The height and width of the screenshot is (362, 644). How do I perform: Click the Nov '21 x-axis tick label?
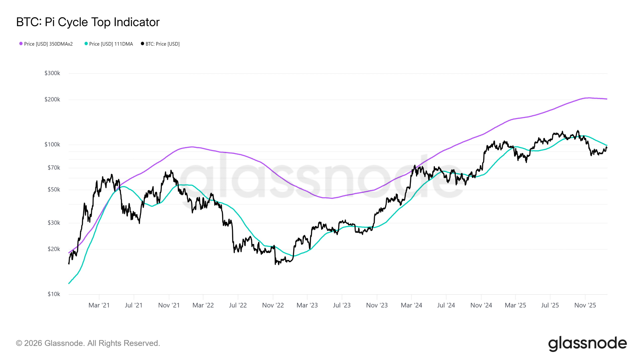pos(169,305)
